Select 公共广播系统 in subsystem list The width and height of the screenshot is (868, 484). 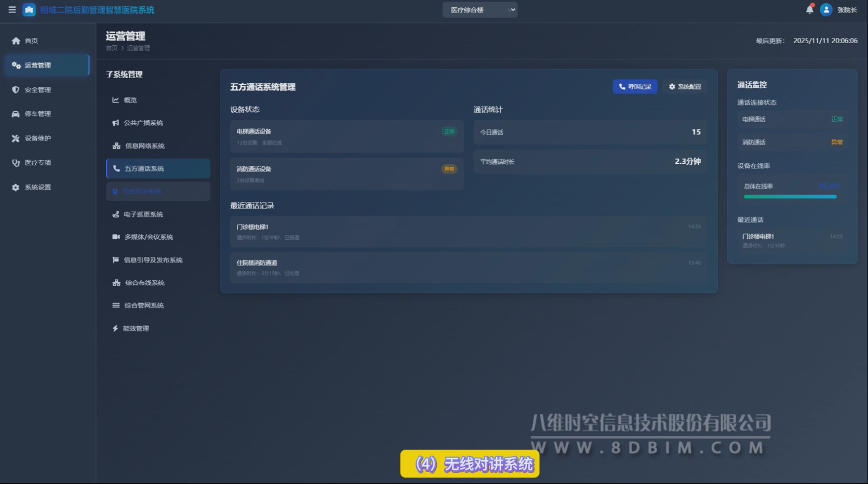click(x=143, y=123)
